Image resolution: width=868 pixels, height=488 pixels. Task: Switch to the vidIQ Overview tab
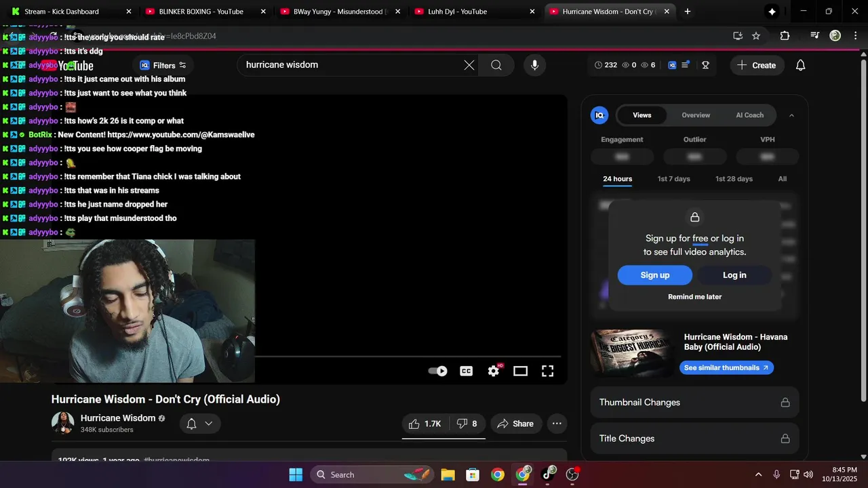(696, 115)
